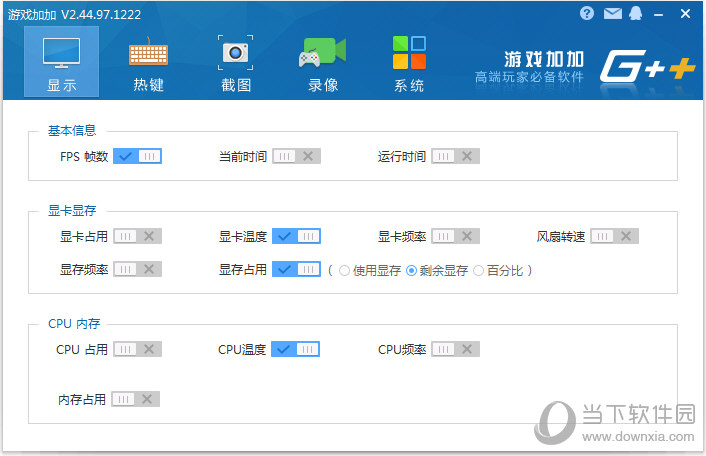706x456 pixels.
Task: Switch to the 热键 hotkey tab
Action: pos(148,63)
